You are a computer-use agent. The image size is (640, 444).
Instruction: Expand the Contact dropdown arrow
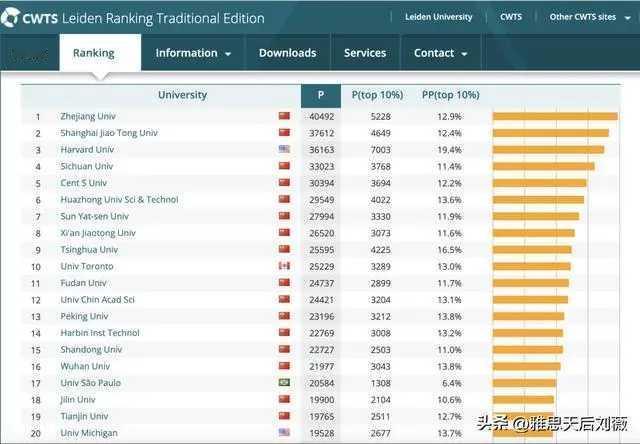click(464, 54)
